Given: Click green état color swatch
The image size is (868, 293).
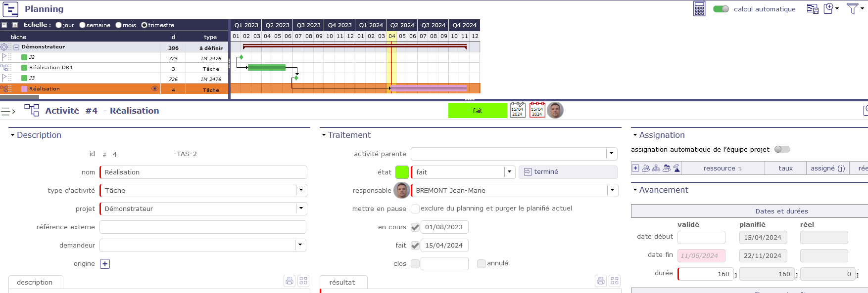Looking at the screenshot, I should click(402, 172).
